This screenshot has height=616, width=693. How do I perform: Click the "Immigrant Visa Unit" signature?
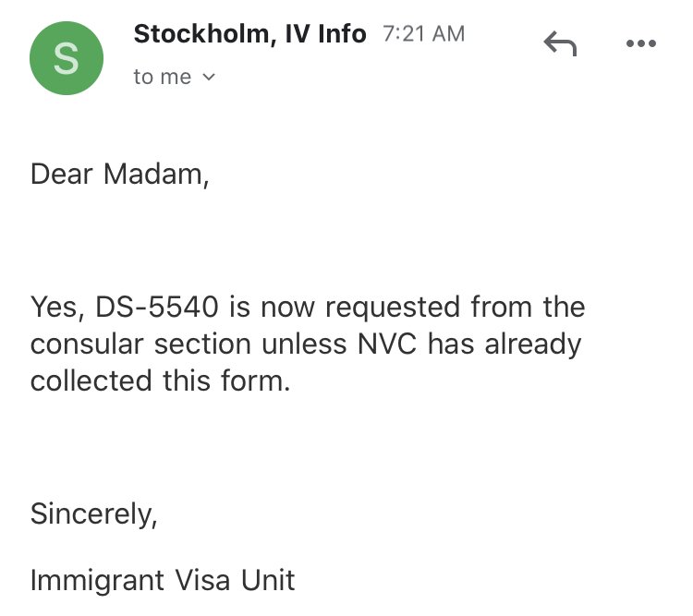pyautogui.click(x=163, y=581)
